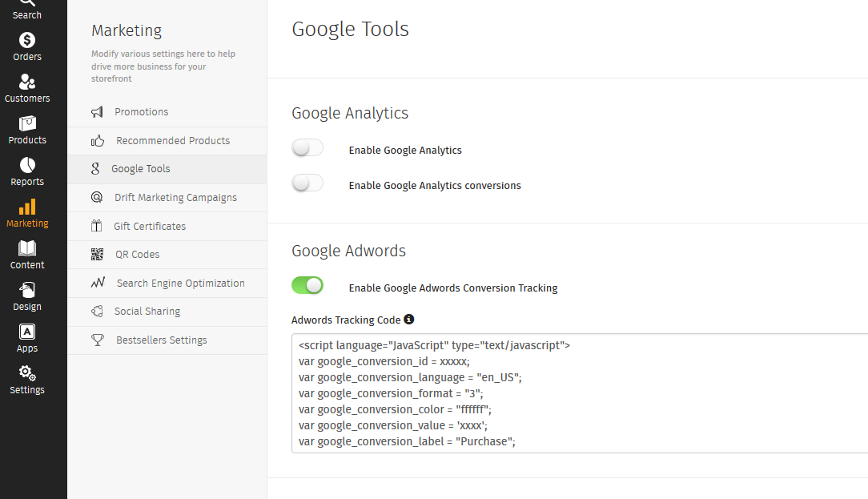
Task: Click the Google Analytics section heading
Action: tap(350, 113)
